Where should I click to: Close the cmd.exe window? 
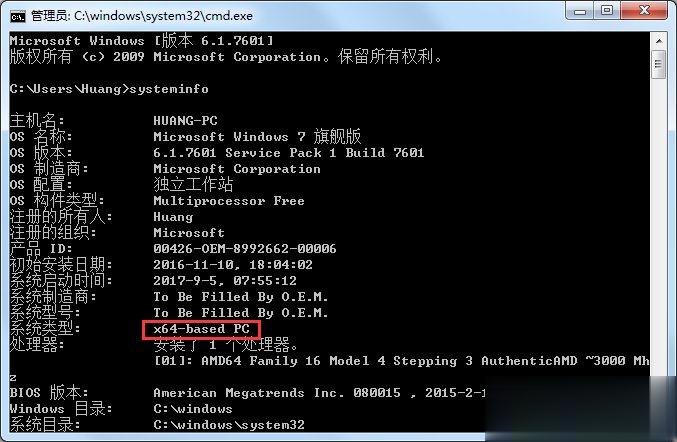pos(645,10)
